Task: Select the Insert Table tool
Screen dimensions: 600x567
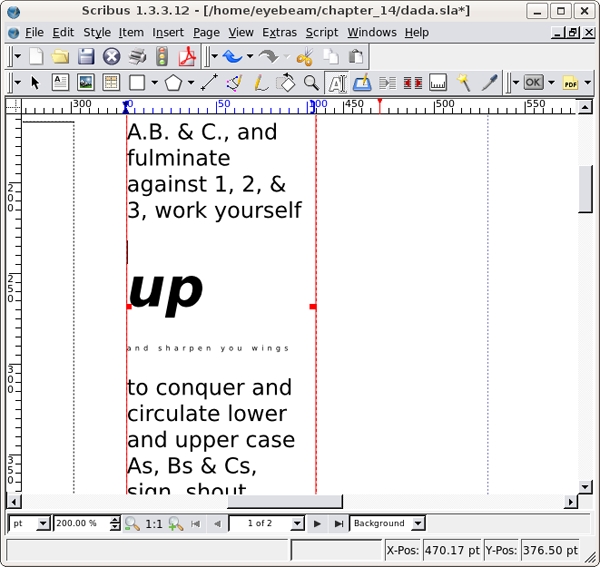Action: (x=111, y=83)
